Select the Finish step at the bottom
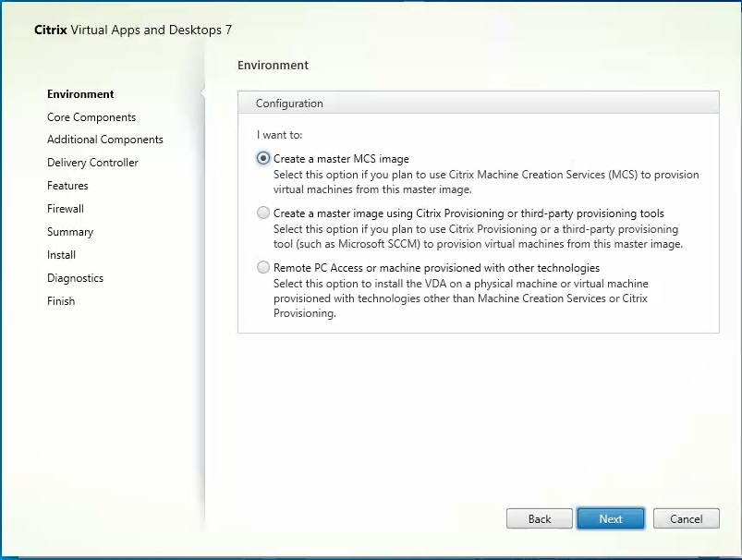Viewport: 742px width, 560px height. (x=60, y=300)
